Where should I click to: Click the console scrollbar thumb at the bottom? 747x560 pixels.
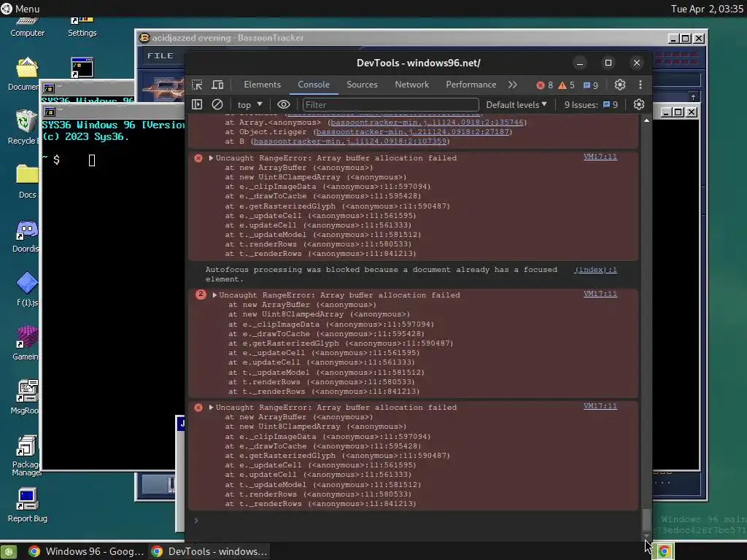(646, 520)
